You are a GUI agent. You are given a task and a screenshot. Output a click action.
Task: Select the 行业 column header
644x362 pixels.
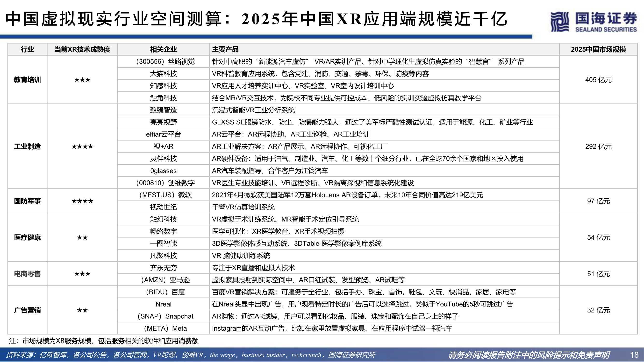(x=27, y=49)
